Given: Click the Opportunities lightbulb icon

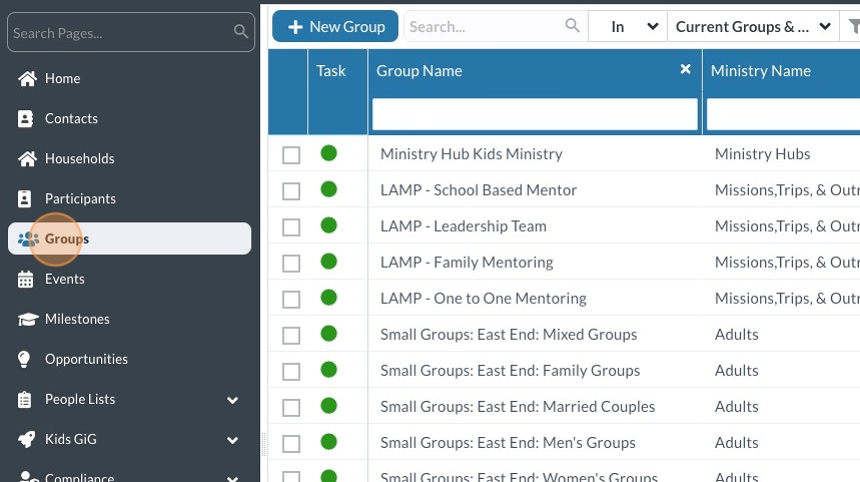Looking at the screenshot, I should click(x=27, y=359).
